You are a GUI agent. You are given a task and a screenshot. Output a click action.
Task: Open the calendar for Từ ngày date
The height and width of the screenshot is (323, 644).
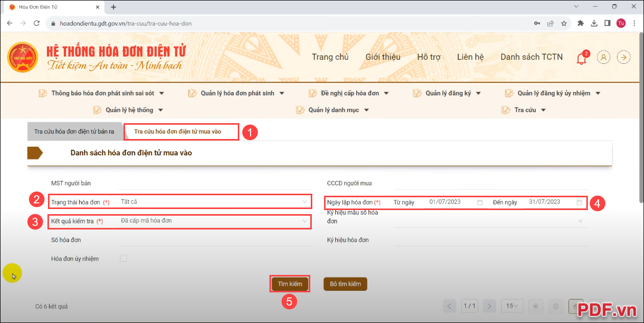tap(479, 202)
